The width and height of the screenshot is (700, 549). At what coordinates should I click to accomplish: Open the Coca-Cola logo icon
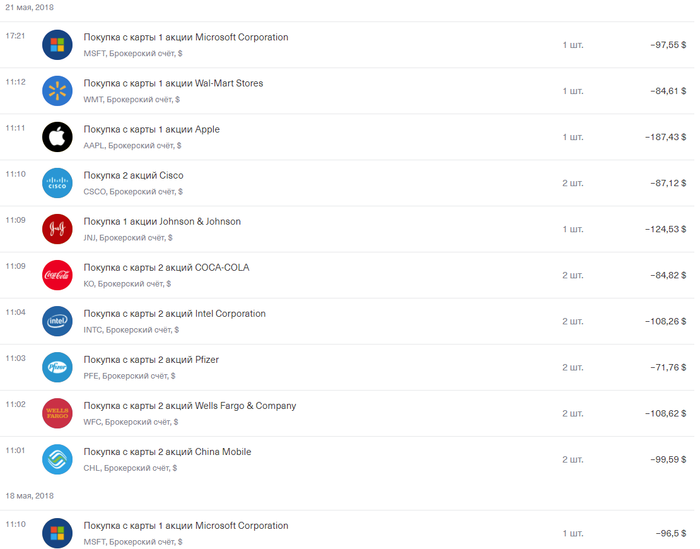[57, 275]
